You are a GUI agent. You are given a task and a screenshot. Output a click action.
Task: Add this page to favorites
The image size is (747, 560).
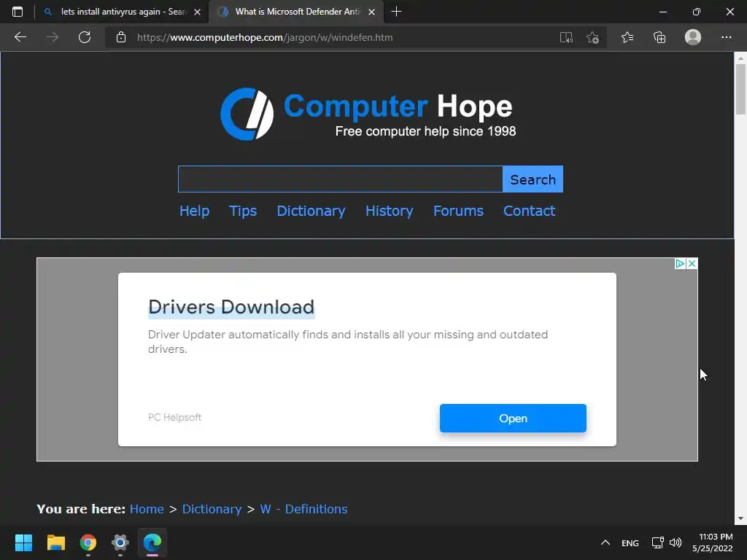pos(592,37)
